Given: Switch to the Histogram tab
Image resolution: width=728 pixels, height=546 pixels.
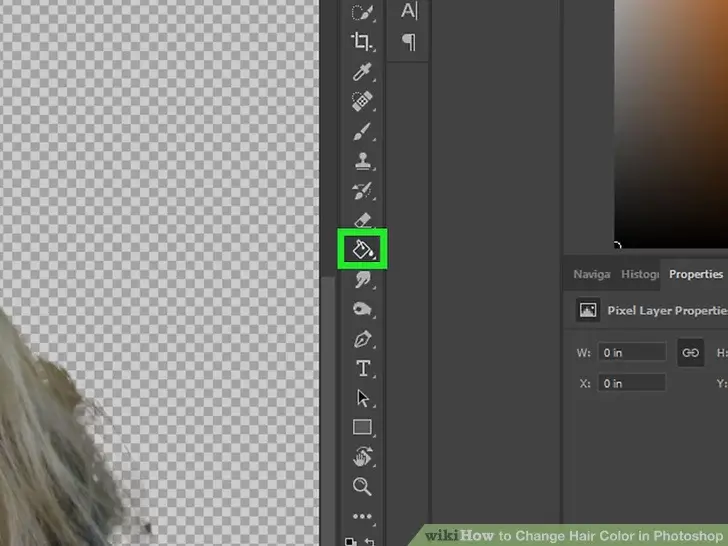Looking at the screenshot, I should point(640,274).
